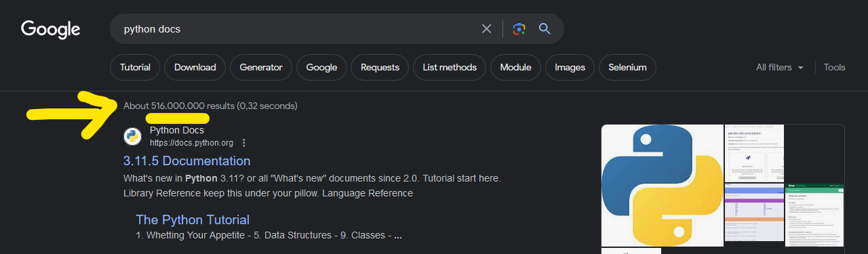Viewport: 868px width, 254px height.
Task: Select the Requests filter chip
Action: coord(380,67)
